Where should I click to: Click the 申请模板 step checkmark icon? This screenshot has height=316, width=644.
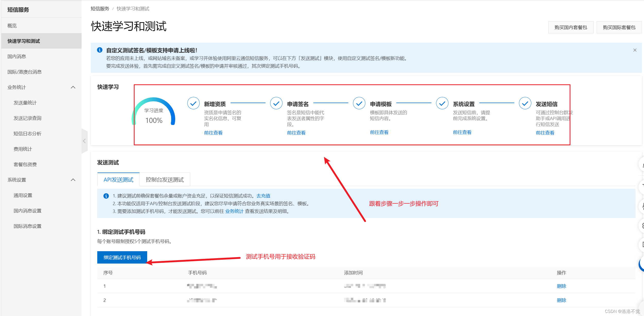click(x=359, y=103)
